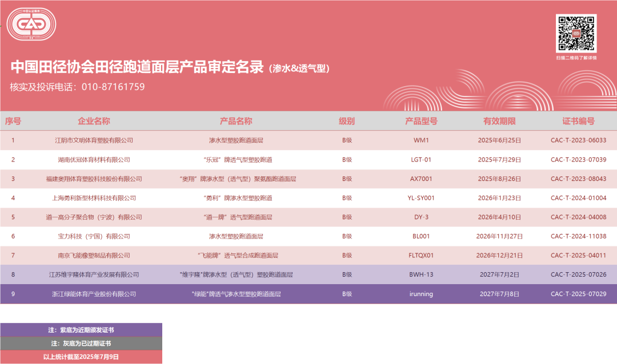The width and height of the screenshot is (617, 364).
Task: Select company '江苏维宇隆体育产业发展有限公司'
Action: (x=94, y=275)
